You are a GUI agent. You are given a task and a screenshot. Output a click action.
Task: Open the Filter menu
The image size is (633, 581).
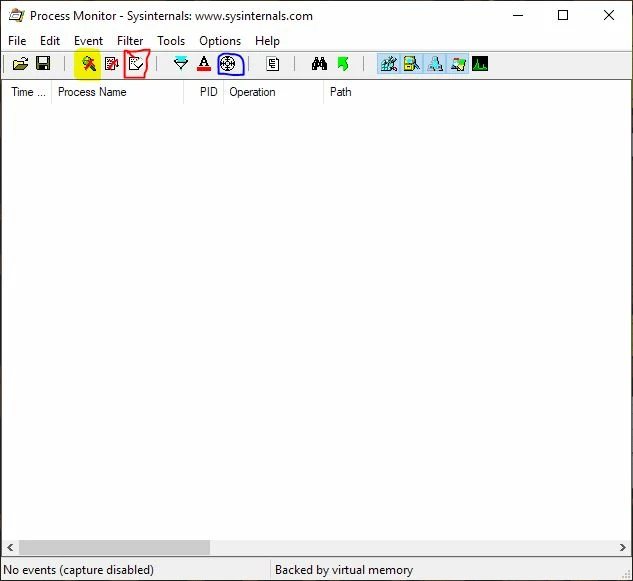coord(130,41)
